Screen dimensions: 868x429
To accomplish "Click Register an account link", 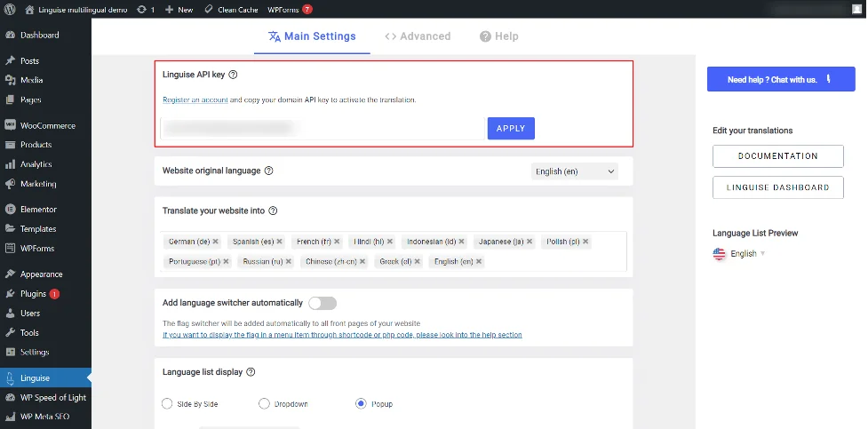I will tap(195, 100).
